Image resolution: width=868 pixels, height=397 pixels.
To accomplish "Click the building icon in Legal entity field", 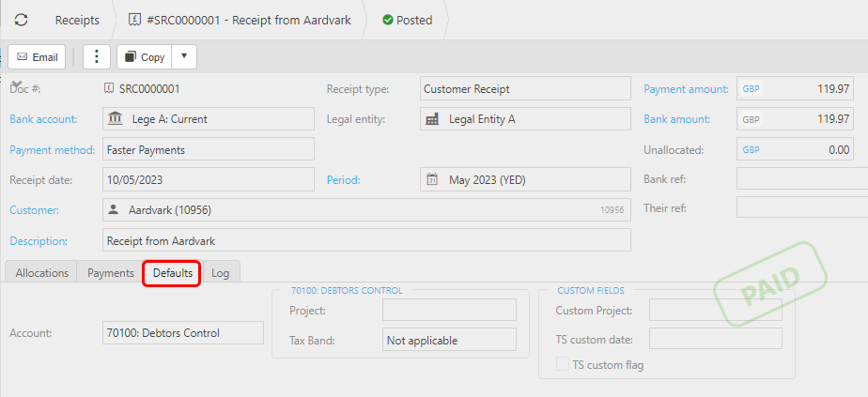I will (x=432, y=119).
